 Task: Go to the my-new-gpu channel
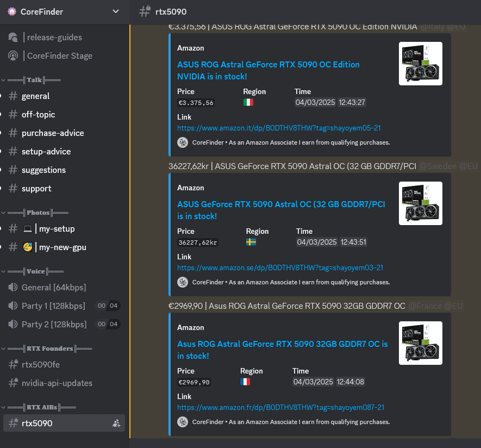click(x=63, y=247)
